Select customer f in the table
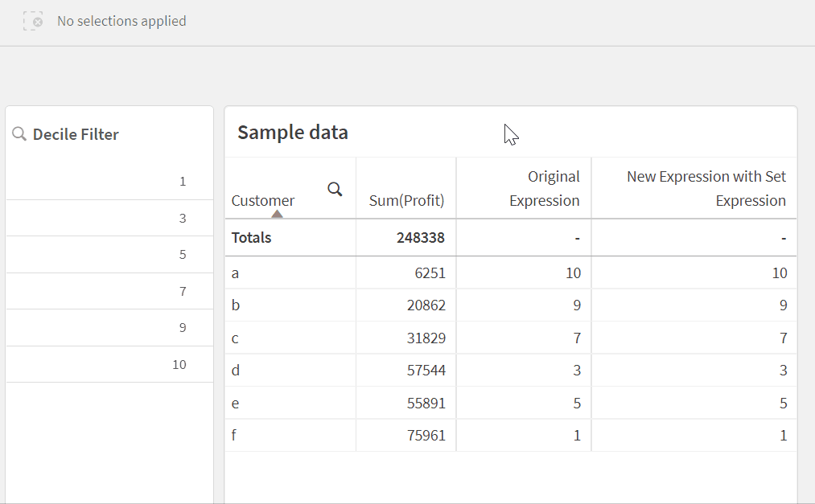The height and width of the screenshot is (504, 815). coord(234,435)
